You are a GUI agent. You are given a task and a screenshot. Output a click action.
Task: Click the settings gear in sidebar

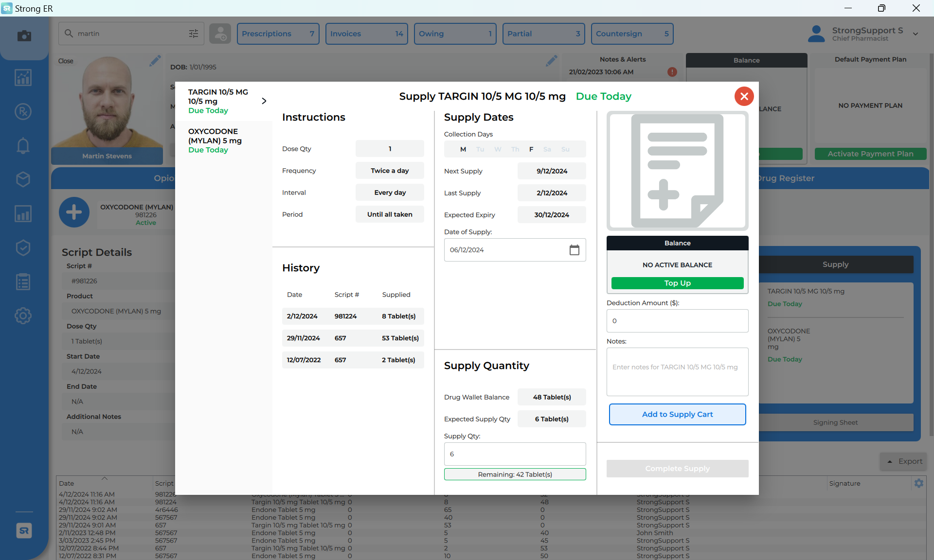pyautogui.click(x=23, y=316)
